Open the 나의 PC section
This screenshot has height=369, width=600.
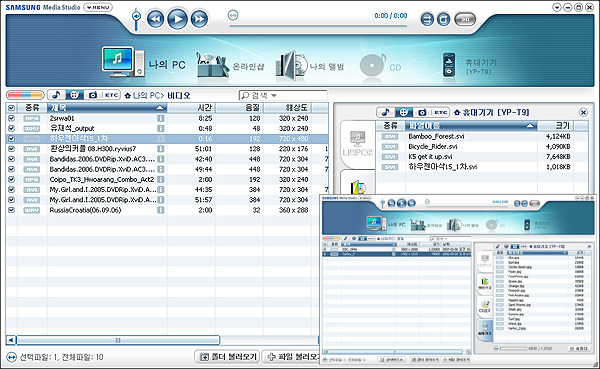144,63
